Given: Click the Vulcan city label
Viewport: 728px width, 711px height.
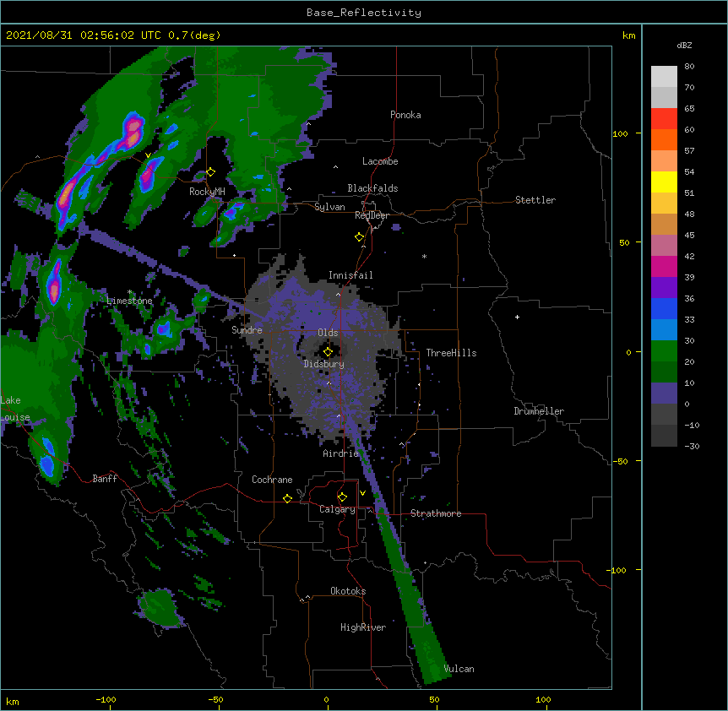Looking at the screenshot, I should point(459,669).
